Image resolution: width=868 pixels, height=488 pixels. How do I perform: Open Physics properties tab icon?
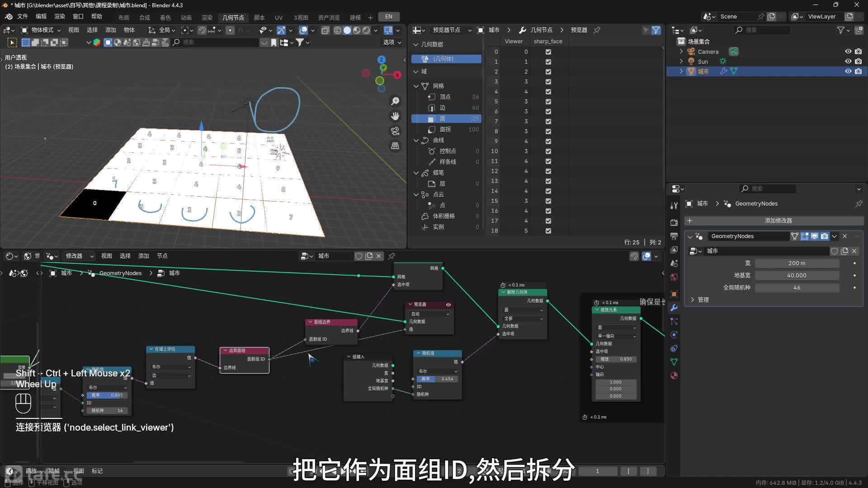(x=674, y=335)
